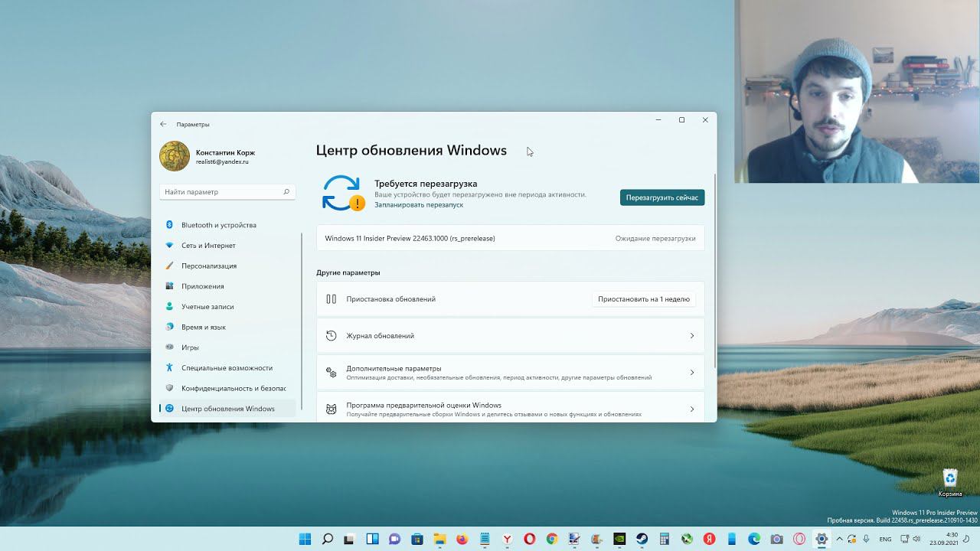Click the active Settings gear in the taskbar
The height and width of the screenshot is (551, 980).
click(x=822, y=539)
